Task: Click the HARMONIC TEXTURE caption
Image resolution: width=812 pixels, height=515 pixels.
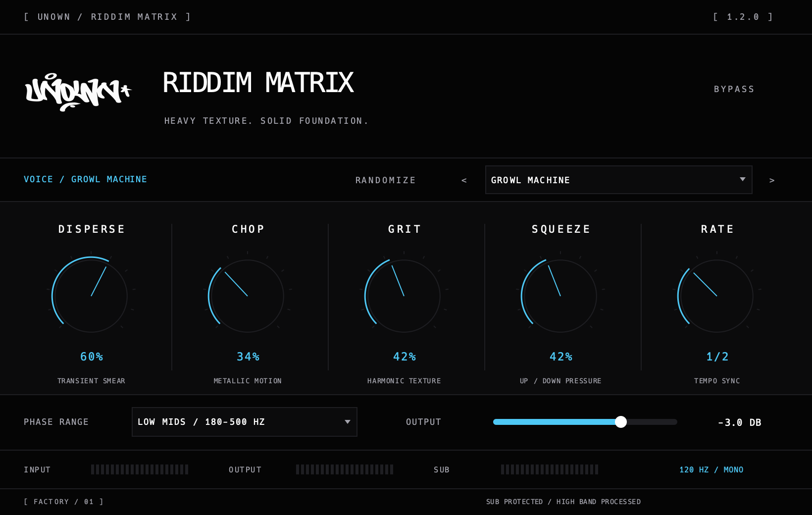Action: click(x=404, y=381)
